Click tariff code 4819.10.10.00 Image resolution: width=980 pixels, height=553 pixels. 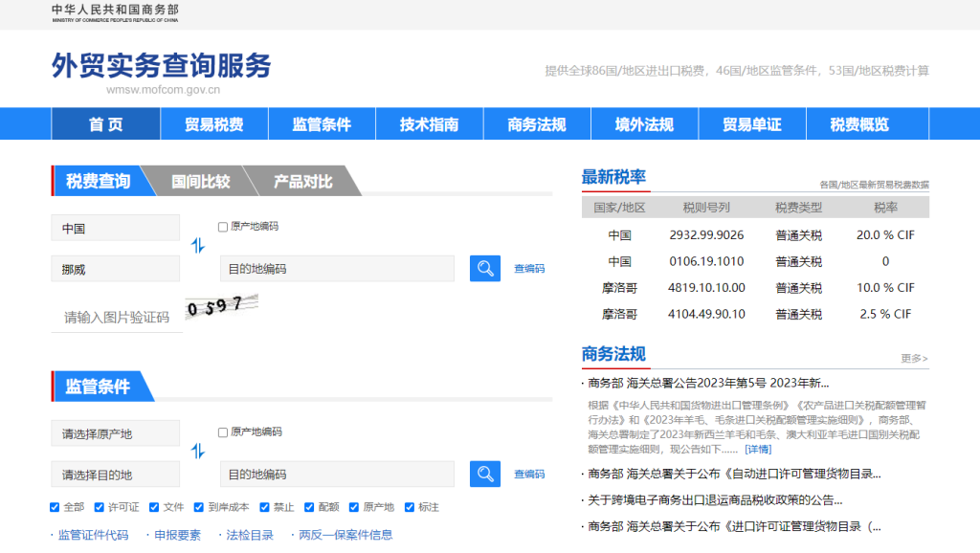(706, 287)
